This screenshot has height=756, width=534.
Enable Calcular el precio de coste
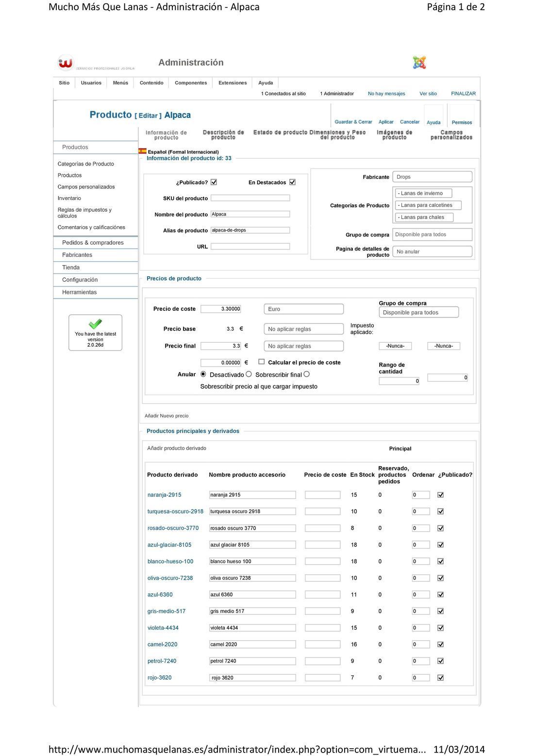click(x=262, y=362)
